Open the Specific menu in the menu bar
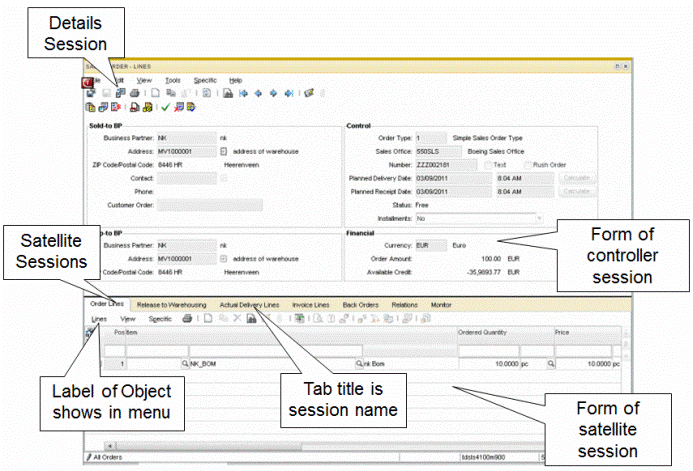The height and width of the screenshot is (471, 693). pos(205,79)
